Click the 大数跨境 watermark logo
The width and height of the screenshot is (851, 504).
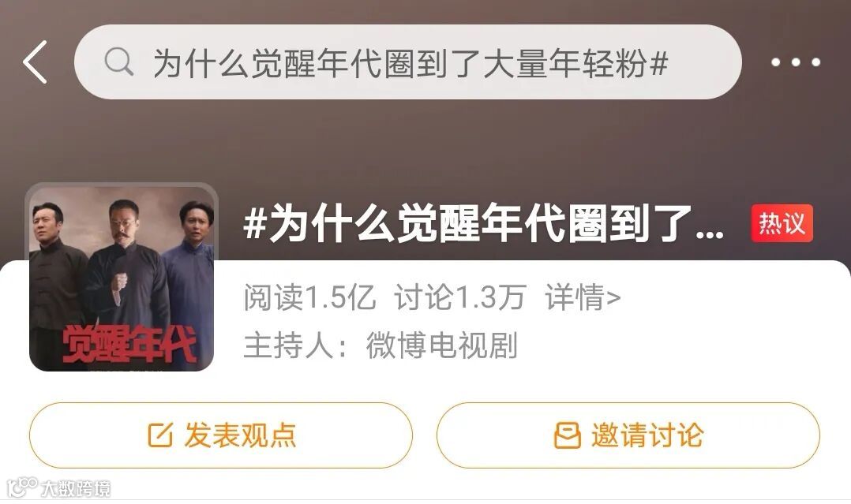tap(58, 487)
